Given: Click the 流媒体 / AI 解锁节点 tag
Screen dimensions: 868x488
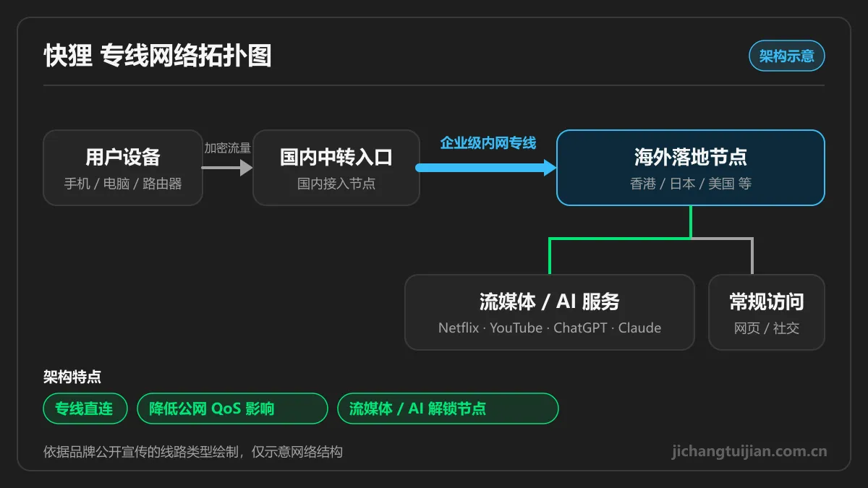Looking at the screenshot, I should [448, 408].
